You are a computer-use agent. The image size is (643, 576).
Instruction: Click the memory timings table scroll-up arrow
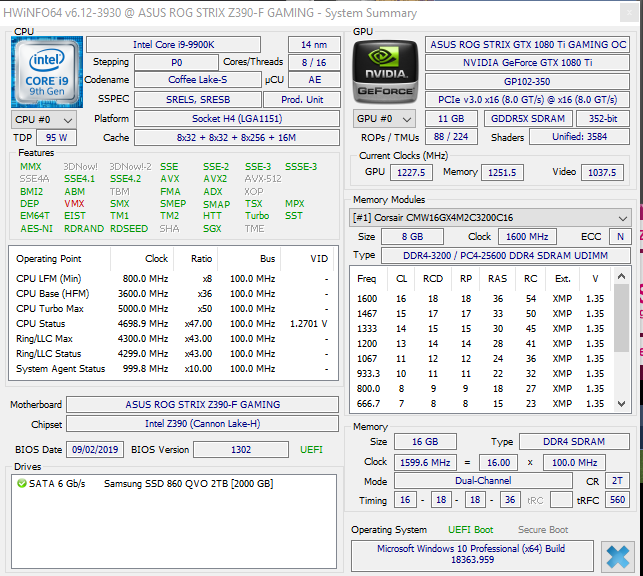pyautogui.click(x=621, y=276)
